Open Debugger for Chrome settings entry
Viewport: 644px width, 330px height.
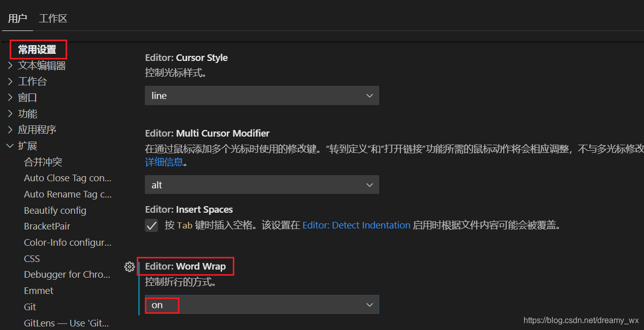(67, 275)
